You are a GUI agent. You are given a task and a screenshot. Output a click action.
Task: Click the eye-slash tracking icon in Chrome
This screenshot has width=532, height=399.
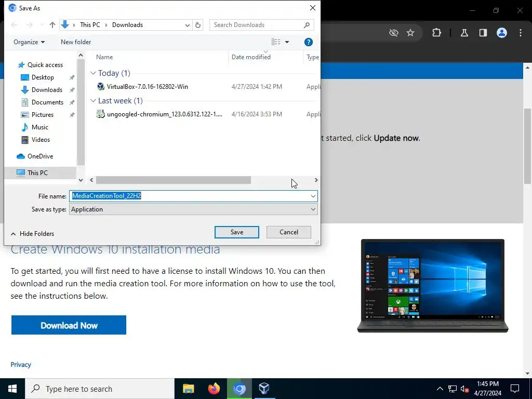click(x=393, y=33)
